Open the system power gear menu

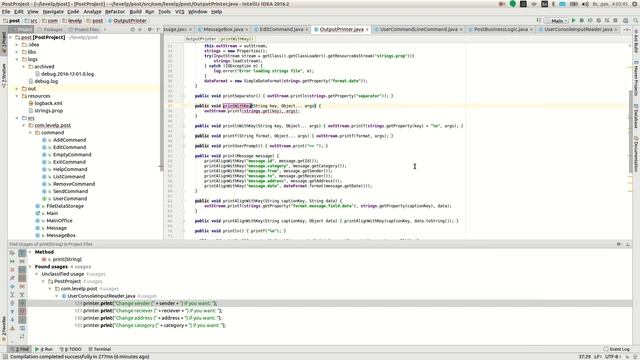[x=635, y=4]
